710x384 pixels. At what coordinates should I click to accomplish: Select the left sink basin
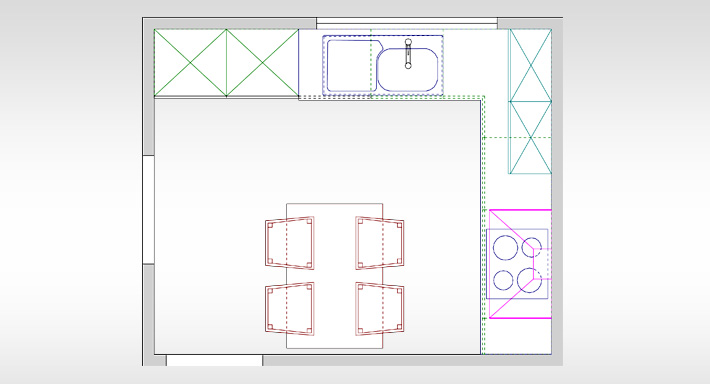(x=352, y=66)
